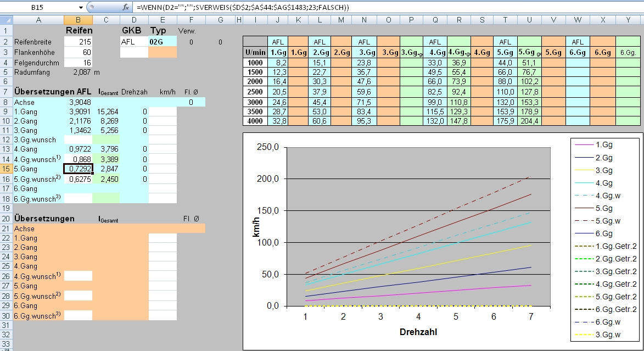The width and height of the screenshot is (644, 351).
Task: Click the km/h vertical axis title
Action: (256, 226)
